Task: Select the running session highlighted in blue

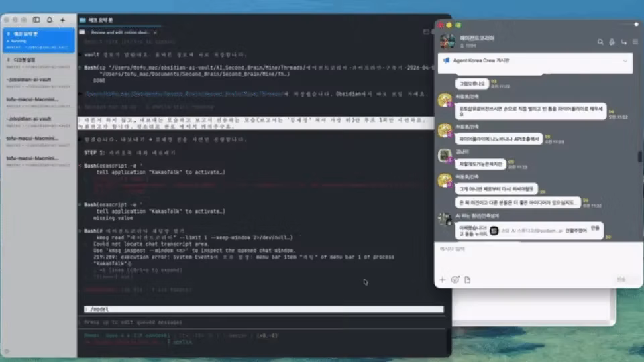Action: pyautogui.click(x=39, y=40)
